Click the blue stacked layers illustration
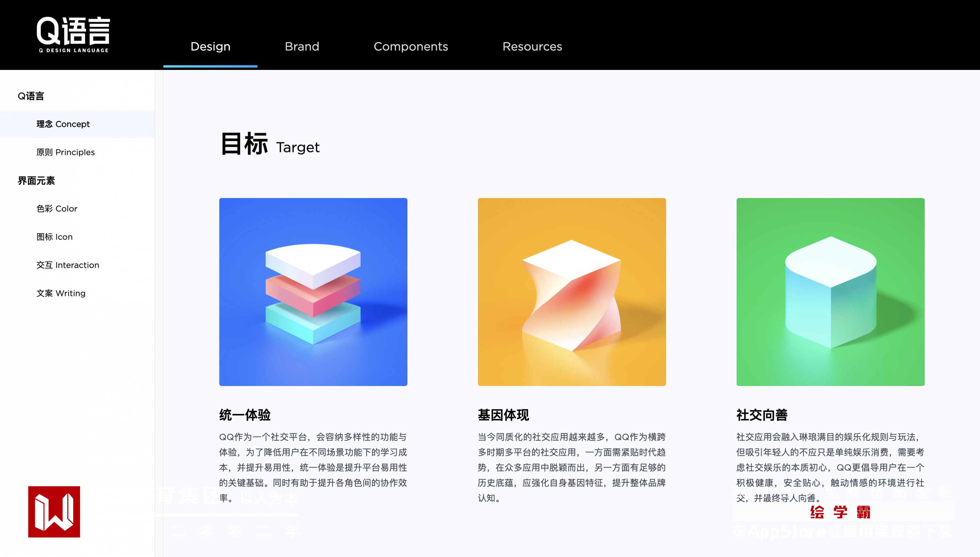The image size is (980, 557). (x=313, y=292)
